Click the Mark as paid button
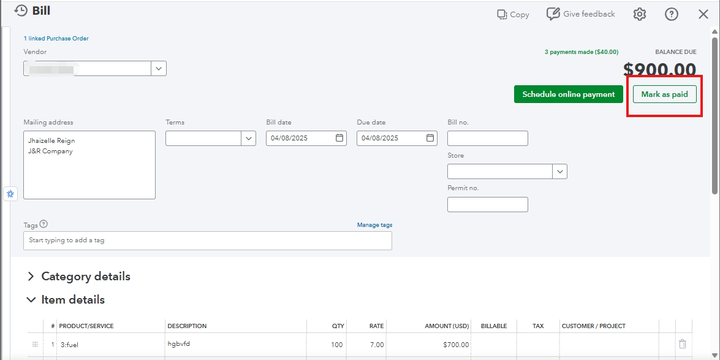This screenshot has width=720, height=360. point(664,94)
